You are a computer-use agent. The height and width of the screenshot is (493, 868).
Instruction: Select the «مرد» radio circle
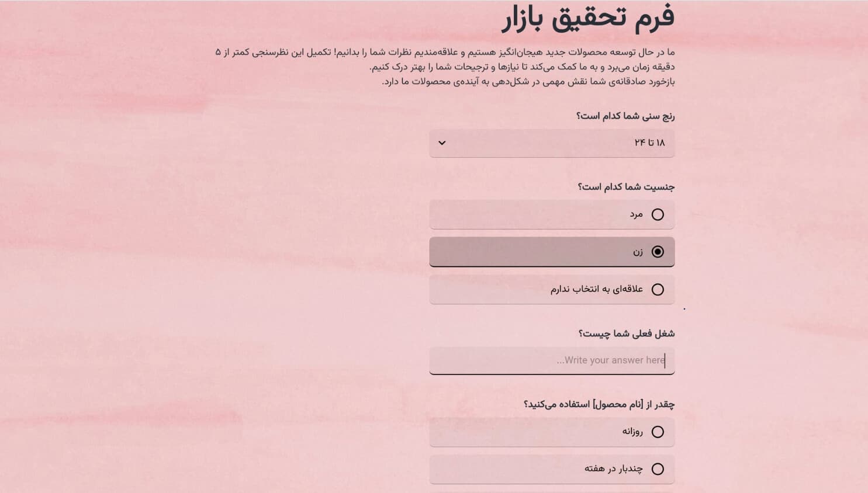point(658,214)
